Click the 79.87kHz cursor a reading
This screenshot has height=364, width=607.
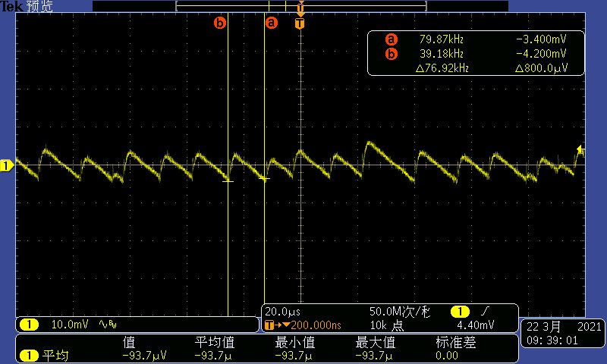pos(442,39)
